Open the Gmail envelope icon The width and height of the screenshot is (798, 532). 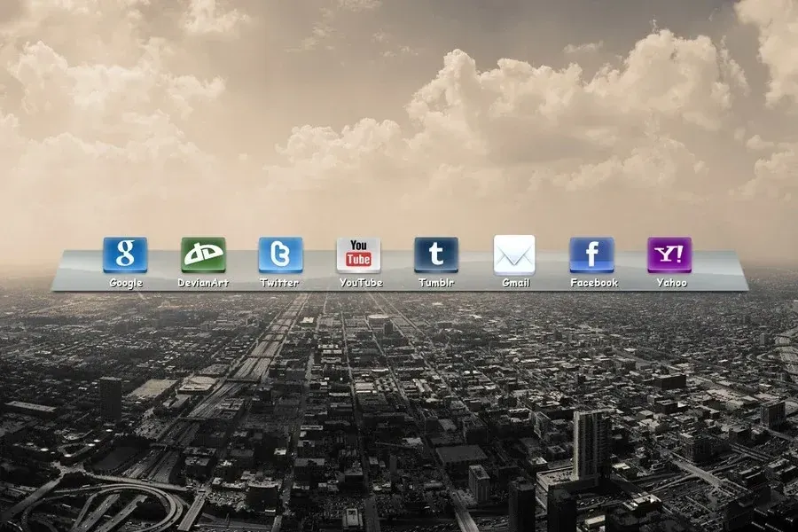(514, 254)
